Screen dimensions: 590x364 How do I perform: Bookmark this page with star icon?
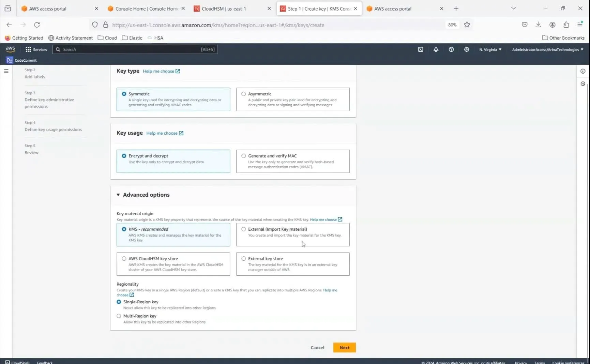(x=467, y=25)
